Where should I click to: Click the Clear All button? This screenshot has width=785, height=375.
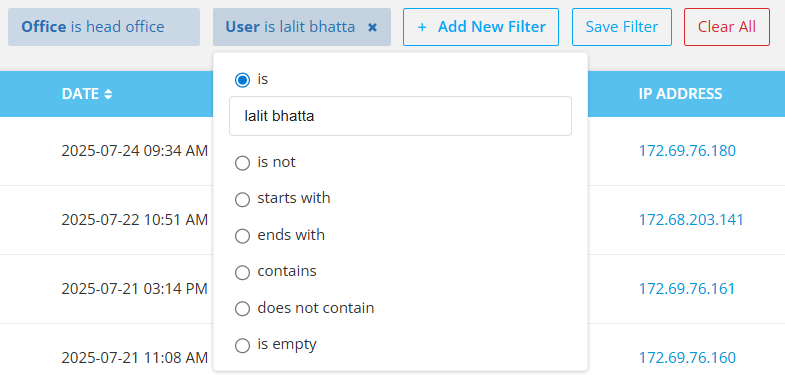(x=727, y=27)
